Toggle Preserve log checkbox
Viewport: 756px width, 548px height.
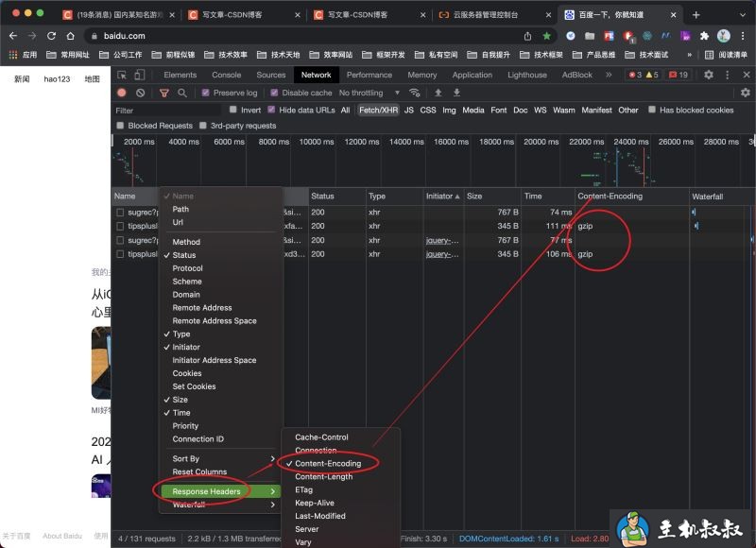pos(205,93)
